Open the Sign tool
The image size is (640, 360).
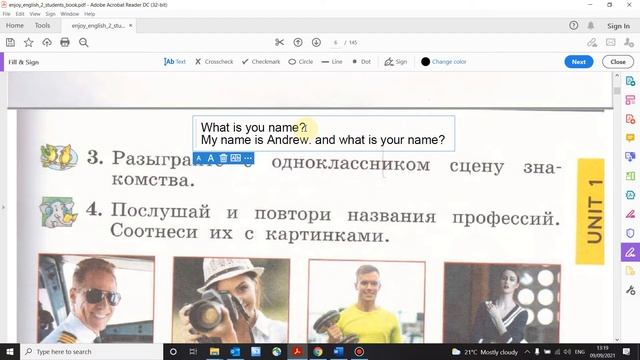coord(396,62)
